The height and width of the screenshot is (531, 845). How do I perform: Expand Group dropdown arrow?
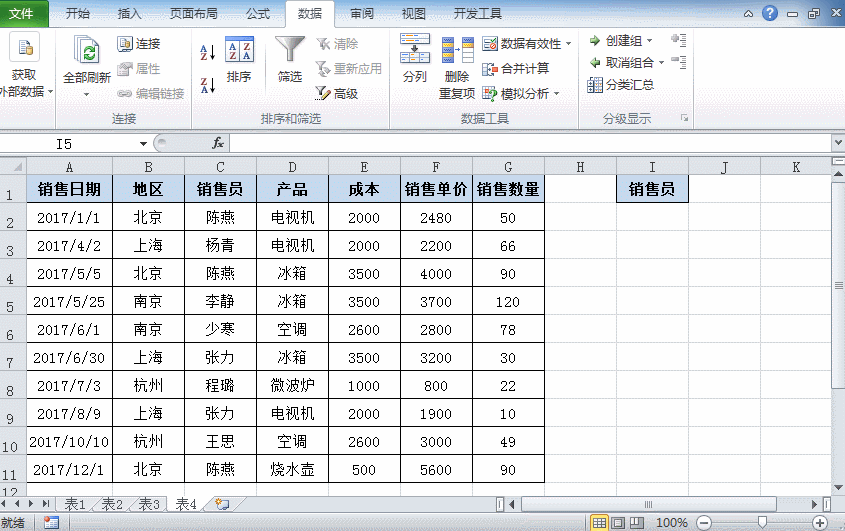pyautogui.click(x=649, y=40)
